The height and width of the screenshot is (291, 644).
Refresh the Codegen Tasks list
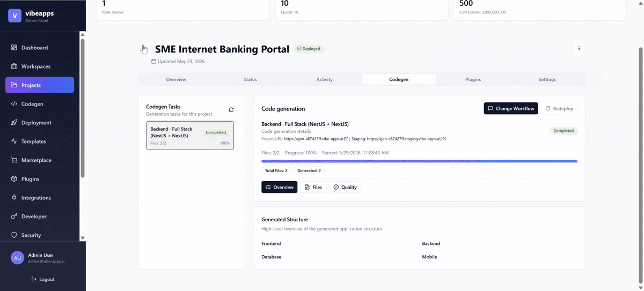[231, 109]
